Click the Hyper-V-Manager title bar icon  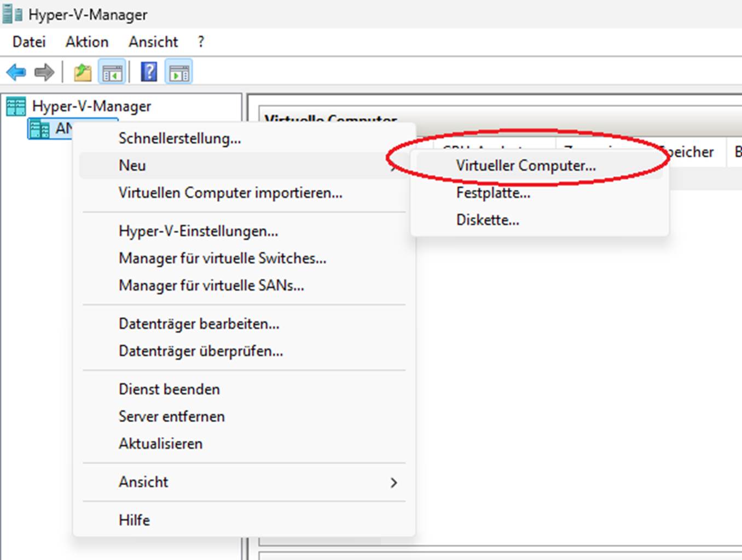[12, 14]
